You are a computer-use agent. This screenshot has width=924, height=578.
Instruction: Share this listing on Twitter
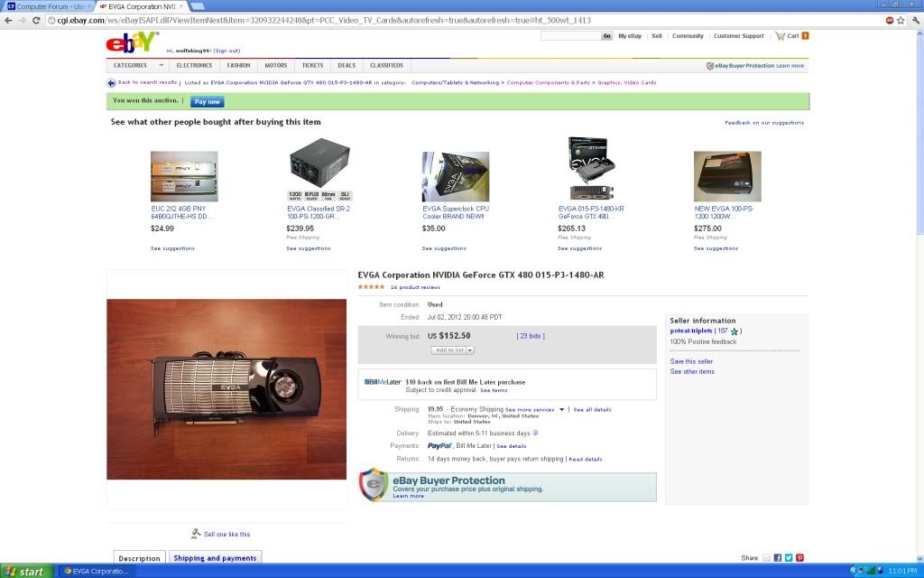coord(789,558)
